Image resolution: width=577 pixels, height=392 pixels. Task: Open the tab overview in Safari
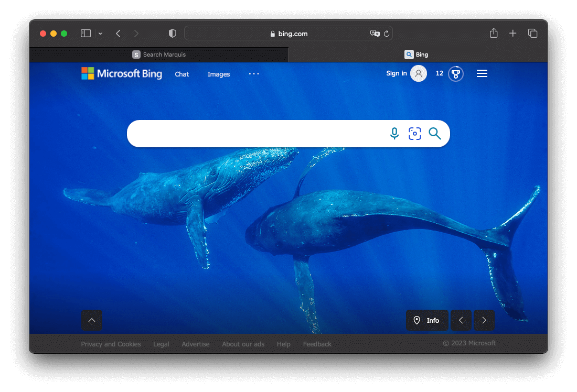tap(532, 33)
